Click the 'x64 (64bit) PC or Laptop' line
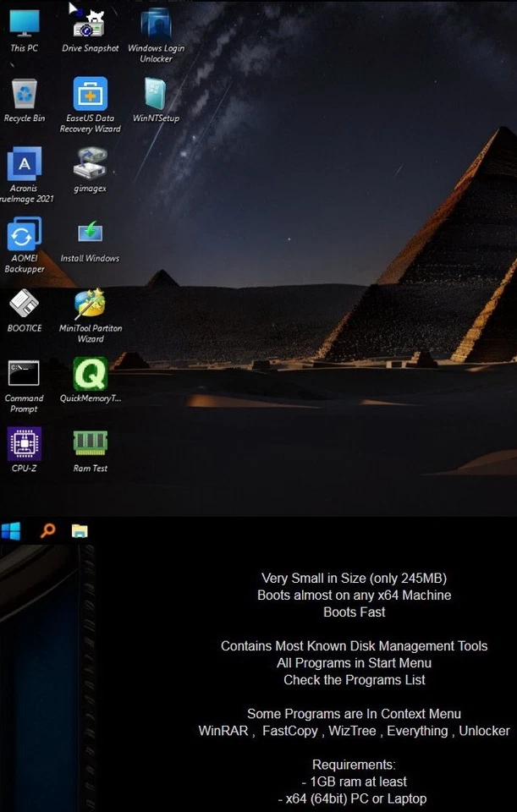 click(356, 798)
